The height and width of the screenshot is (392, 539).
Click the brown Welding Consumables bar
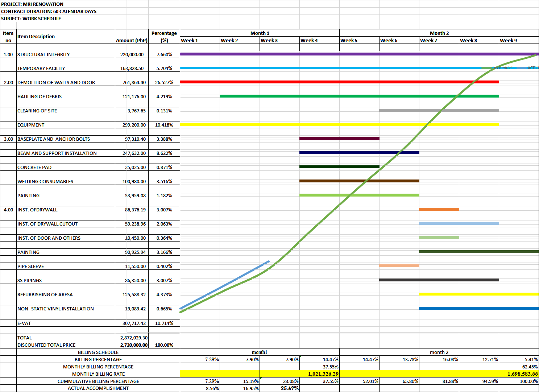pos(359,181)
